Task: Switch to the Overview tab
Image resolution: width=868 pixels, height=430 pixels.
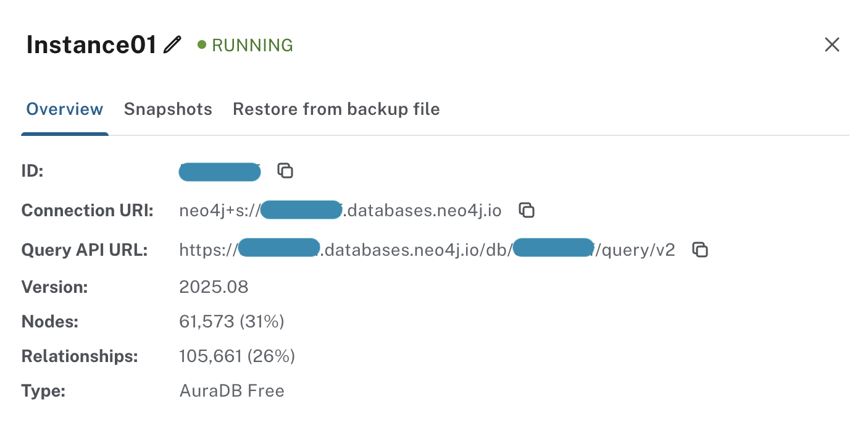Action: pyautogui.click(x=65, y=109)
